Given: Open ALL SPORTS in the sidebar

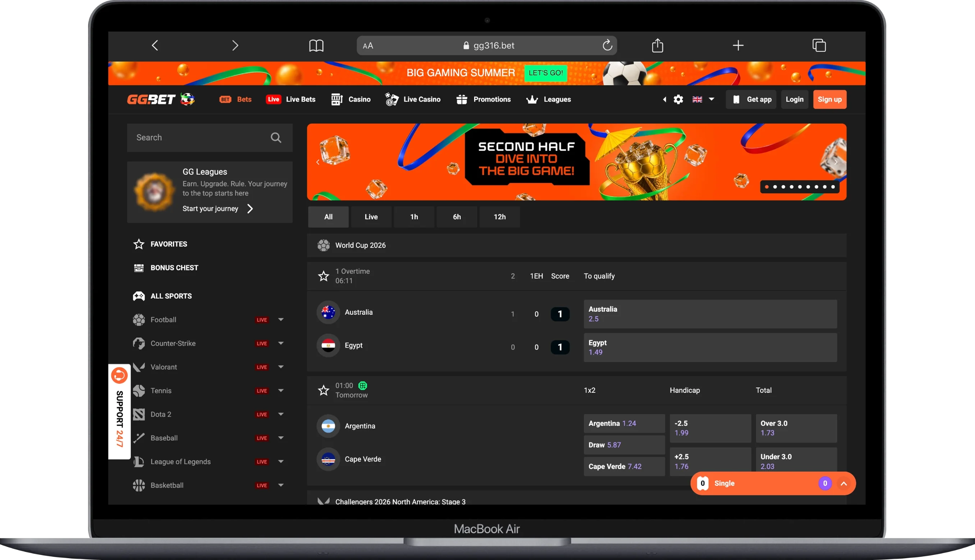Looking at the screenshot, I should [x=162, y=296].
